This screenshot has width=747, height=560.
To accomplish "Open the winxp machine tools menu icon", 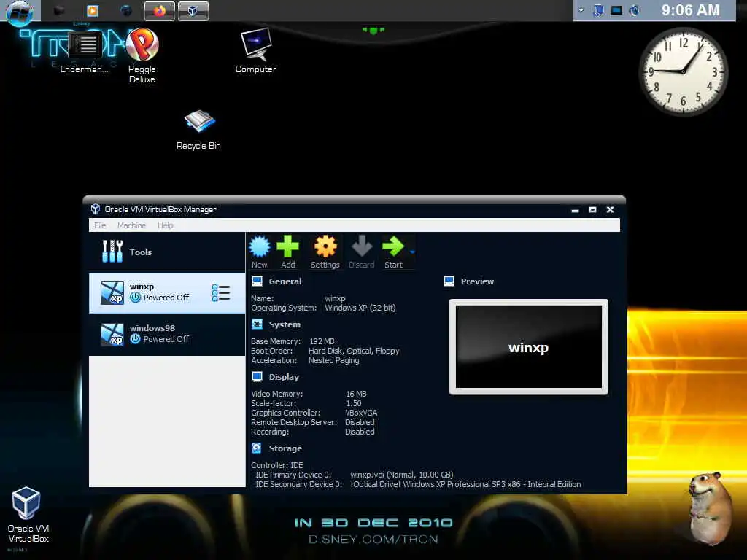I will [x=221, y=293].
